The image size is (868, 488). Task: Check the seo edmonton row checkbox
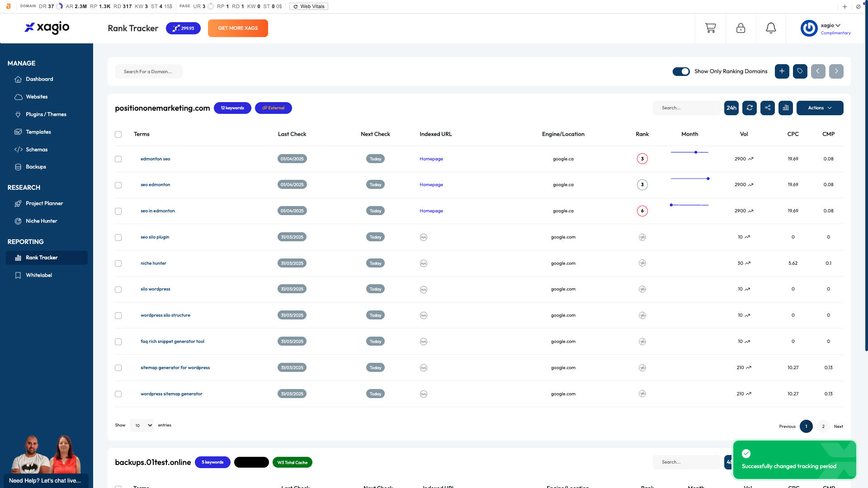pyautogui.click(x=118, y=185)
